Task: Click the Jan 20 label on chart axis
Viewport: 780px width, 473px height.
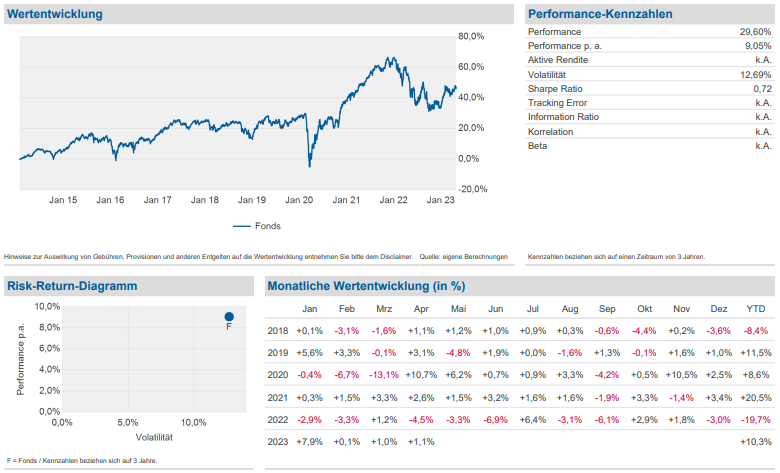Action: (x=299, y=200)
